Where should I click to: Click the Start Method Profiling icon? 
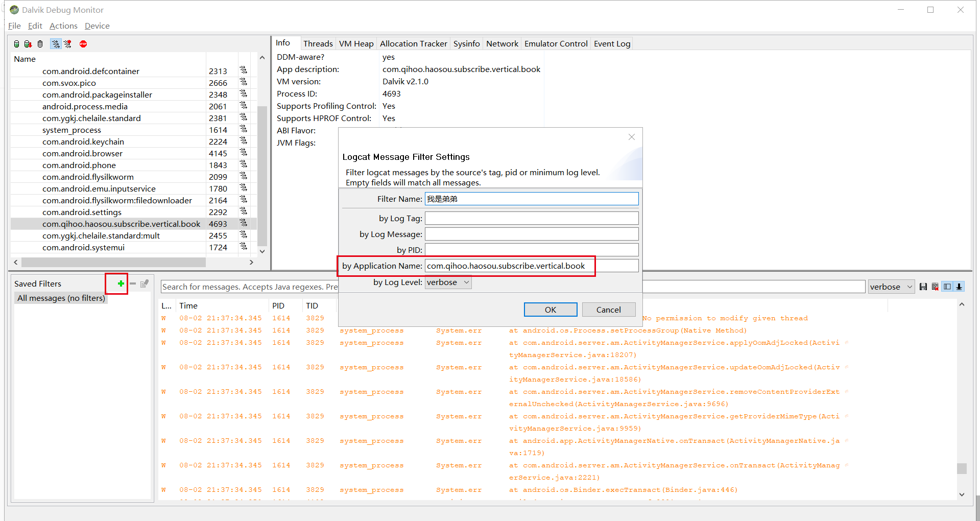[x=67, y=44]
